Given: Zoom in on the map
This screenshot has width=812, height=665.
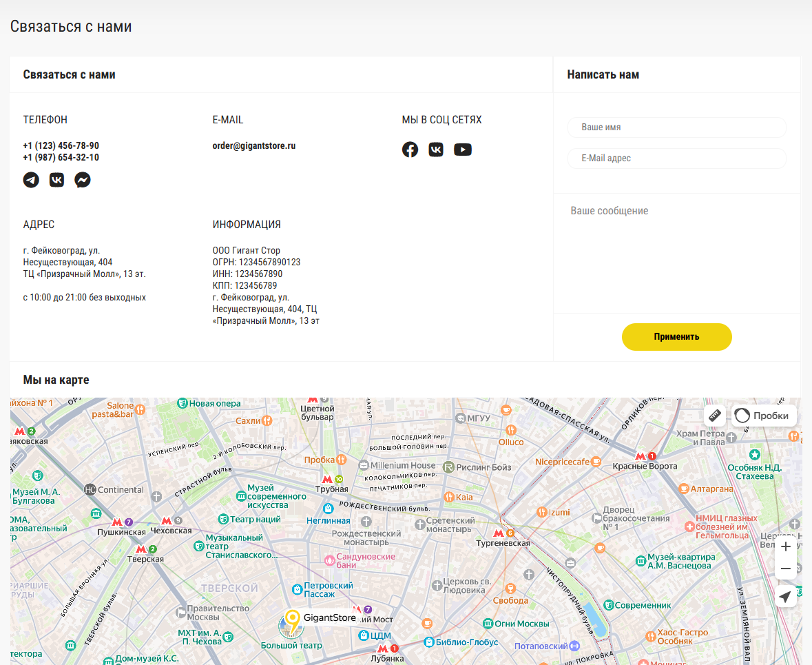Looking at the screenshot, I should (785, 546).
